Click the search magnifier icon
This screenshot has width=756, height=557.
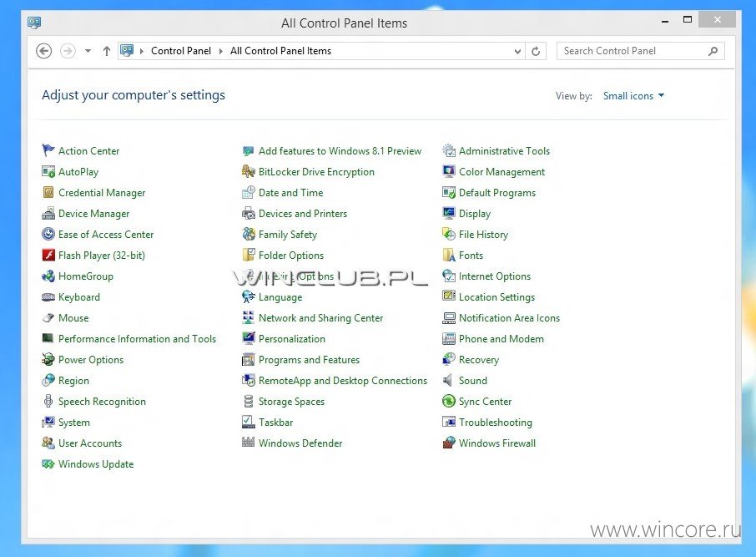pos(713,51)
